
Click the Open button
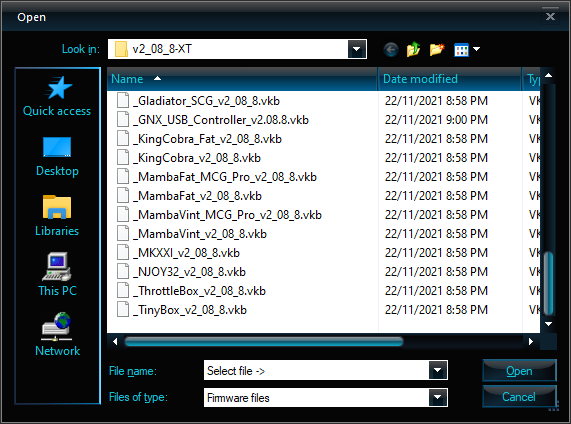click(x=519, y=370)
